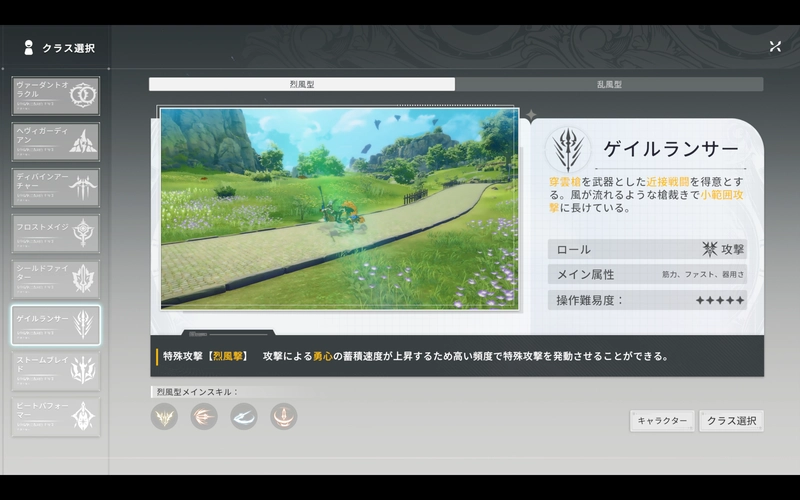Confirm with the クラス選択 button
Screen dimensions: 800x500
click(x=732, y=421)
